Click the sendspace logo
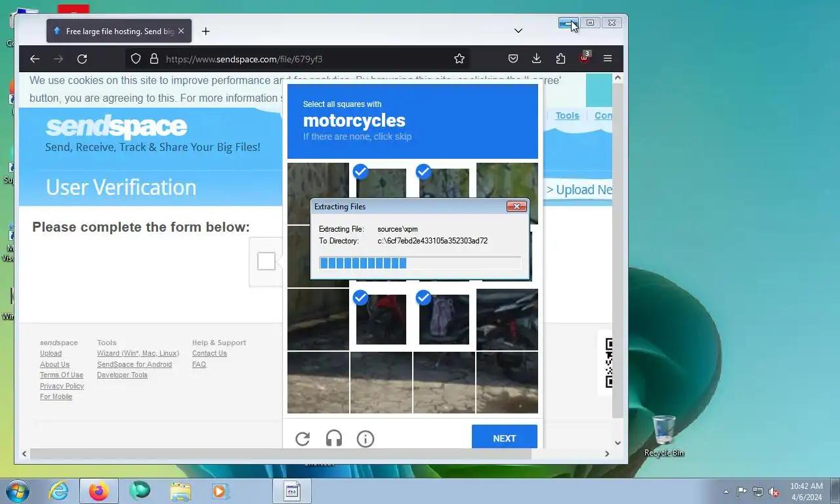This screenshot has width=840, height=504. point(116,127)
